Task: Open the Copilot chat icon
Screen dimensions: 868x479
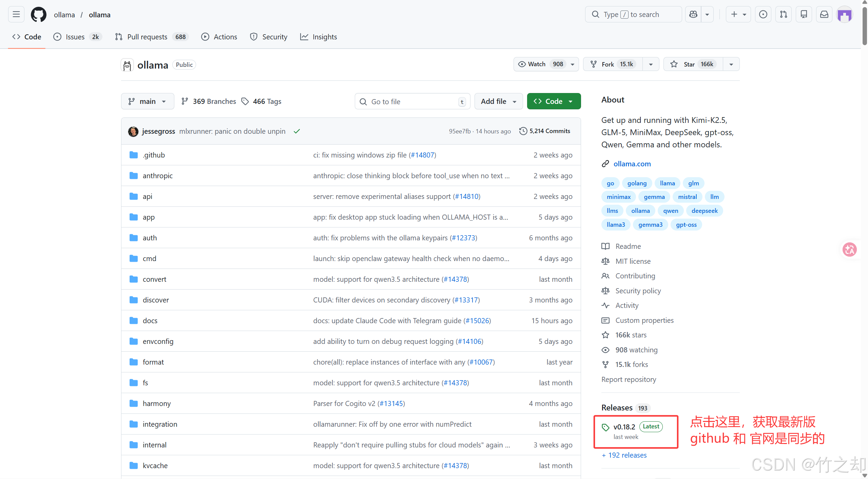Action: tap(693, 15)
